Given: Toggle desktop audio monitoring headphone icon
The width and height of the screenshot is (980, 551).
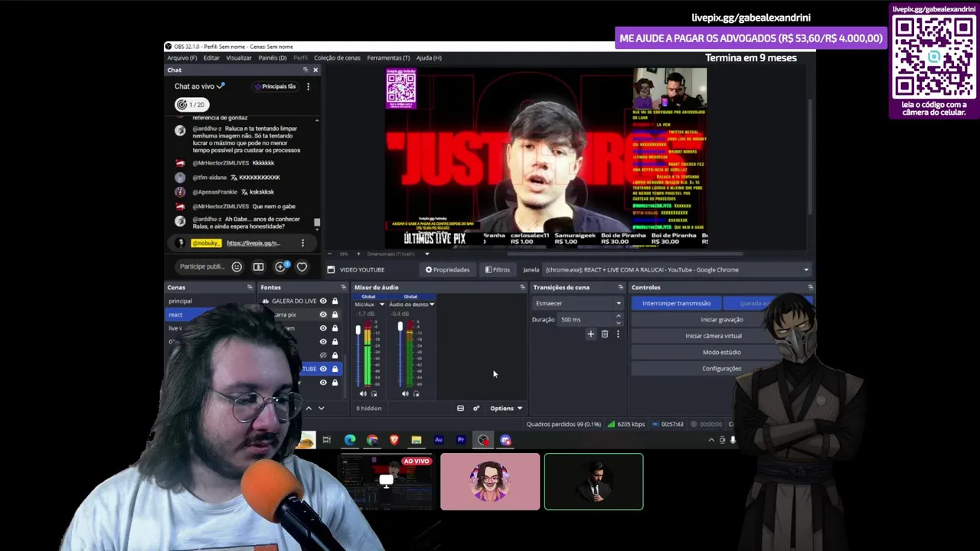Looking at the screenshot, I should (x=416, y=393).
